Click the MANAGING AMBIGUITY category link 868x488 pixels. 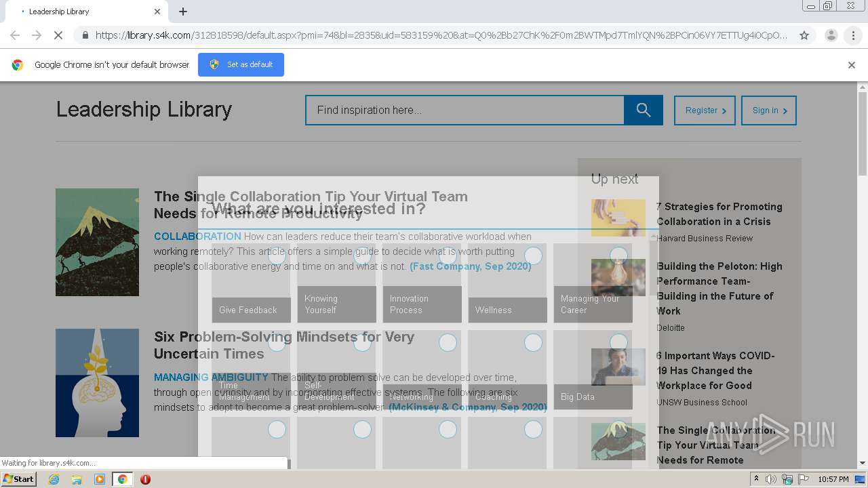tap(211, 378)
